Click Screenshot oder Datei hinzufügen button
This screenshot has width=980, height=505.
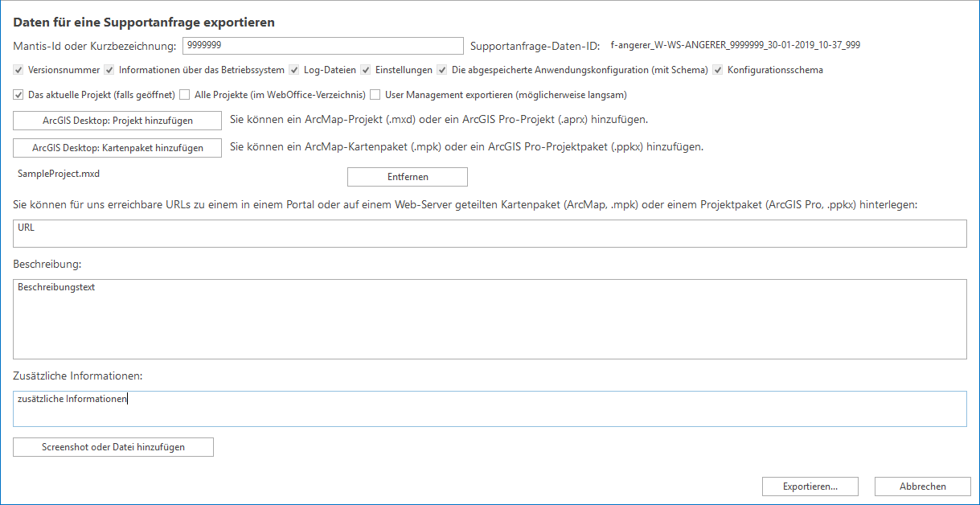tap(113, 447)
